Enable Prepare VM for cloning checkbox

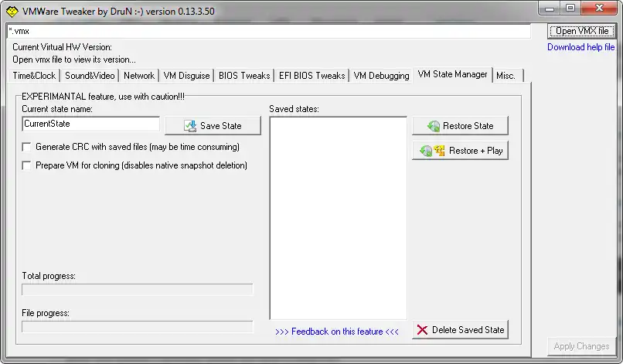26,165
